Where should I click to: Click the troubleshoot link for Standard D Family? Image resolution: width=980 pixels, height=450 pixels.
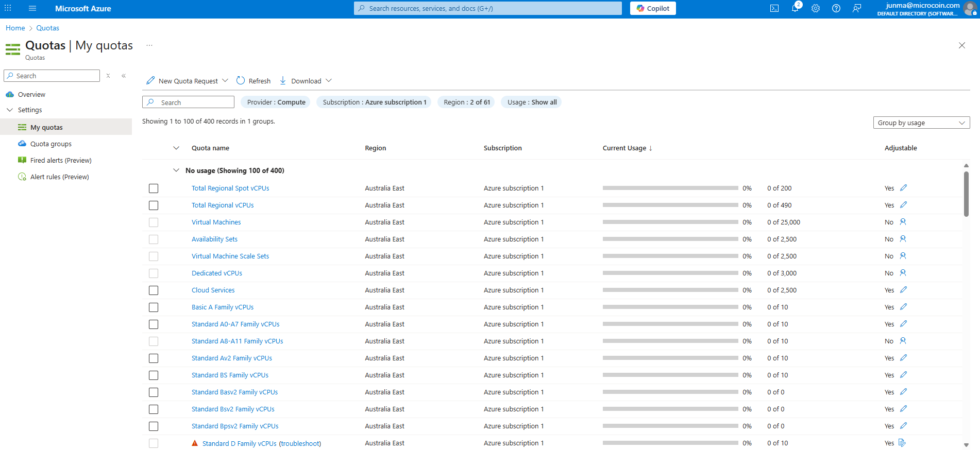300,443
